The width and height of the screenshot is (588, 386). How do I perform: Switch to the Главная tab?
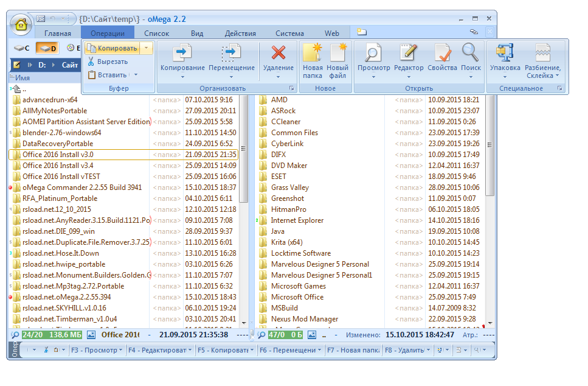tap(58, 33)
